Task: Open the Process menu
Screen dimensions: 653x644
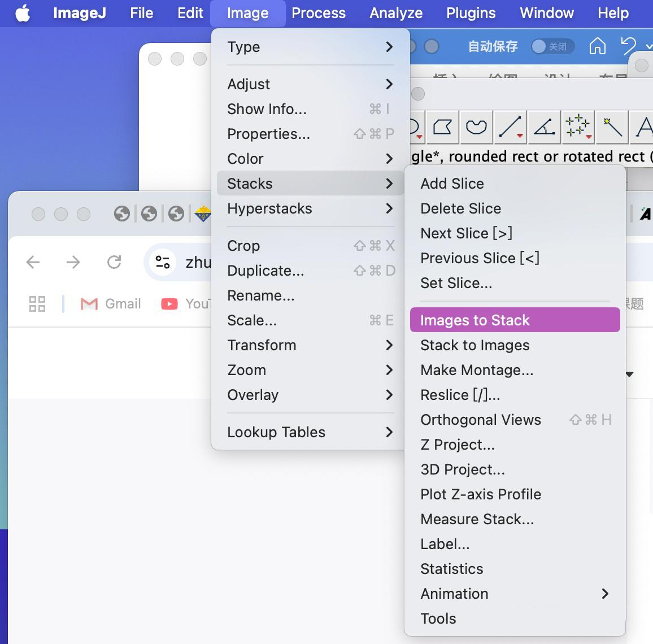Action: tap(319, 13)
